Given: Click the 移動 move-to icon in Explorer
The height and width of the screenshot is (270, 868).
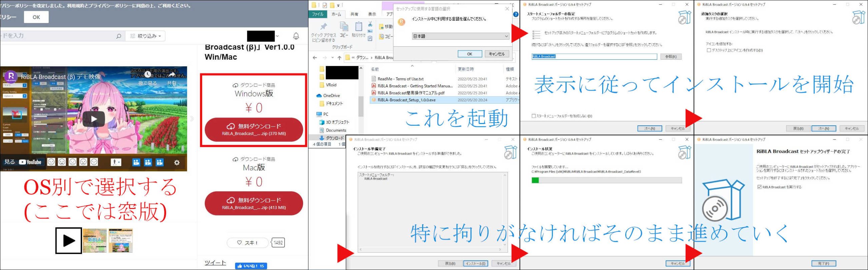Looking at the screenshot, I should pyautogui.click(x=381, y=26).
